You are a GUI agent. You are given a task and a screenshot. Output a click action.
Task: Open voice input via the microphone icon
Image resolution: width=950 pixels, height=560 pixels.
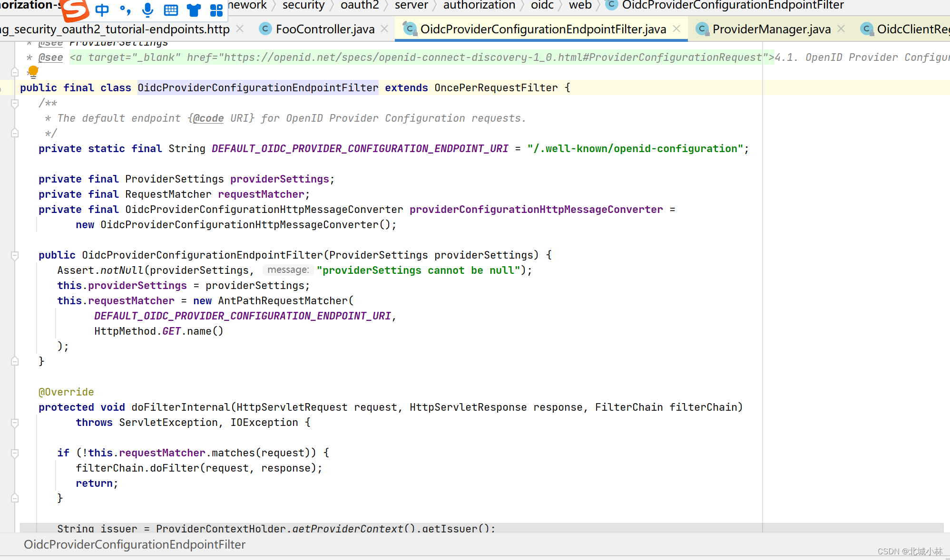pyautogui.click(x=147, y=10)
